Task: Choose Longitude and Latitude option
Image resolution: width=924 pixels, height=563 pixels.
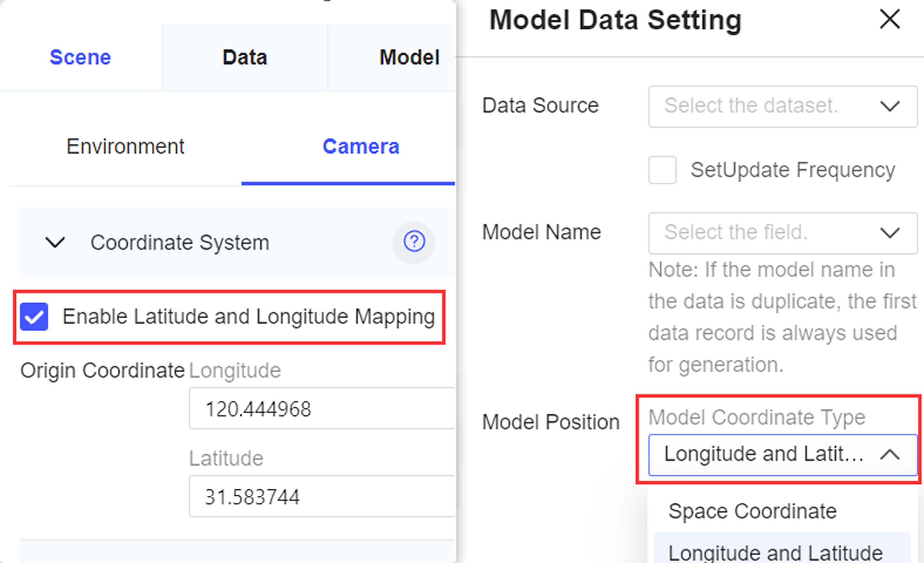Action: coord(775,552)
